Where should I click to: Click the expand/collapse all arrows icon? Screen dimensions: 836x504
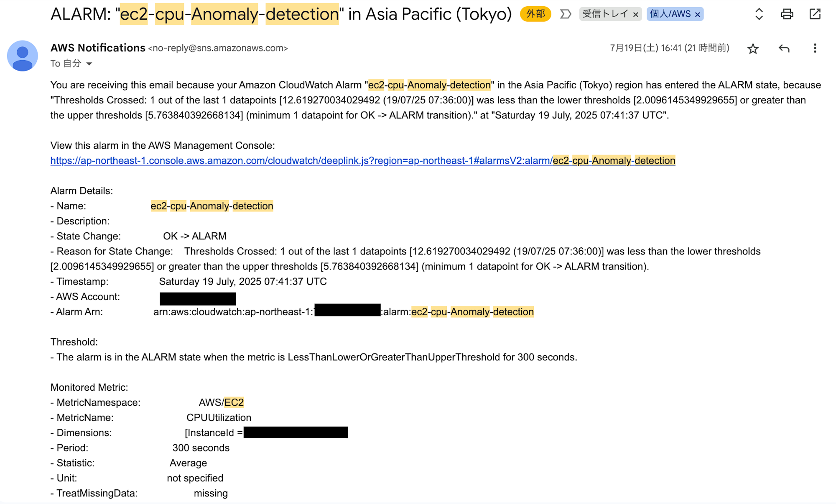[x=759, y=14]
